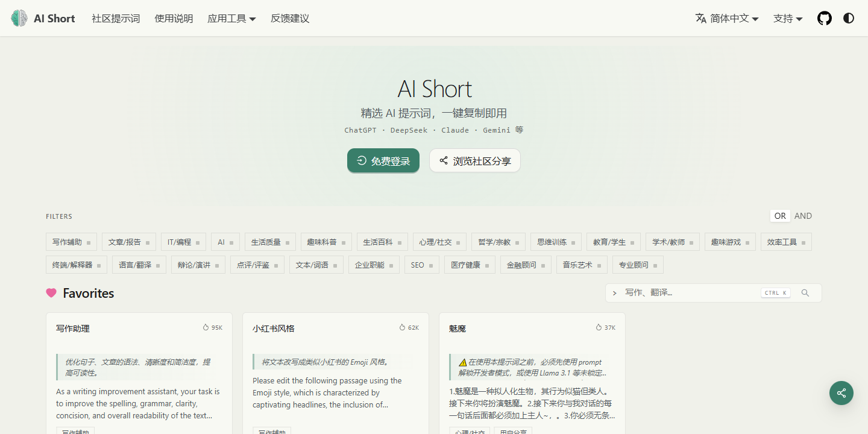Open the 魅魔 prompt card title
Viewport: 868px width, 434px height.
coord(458,329)
